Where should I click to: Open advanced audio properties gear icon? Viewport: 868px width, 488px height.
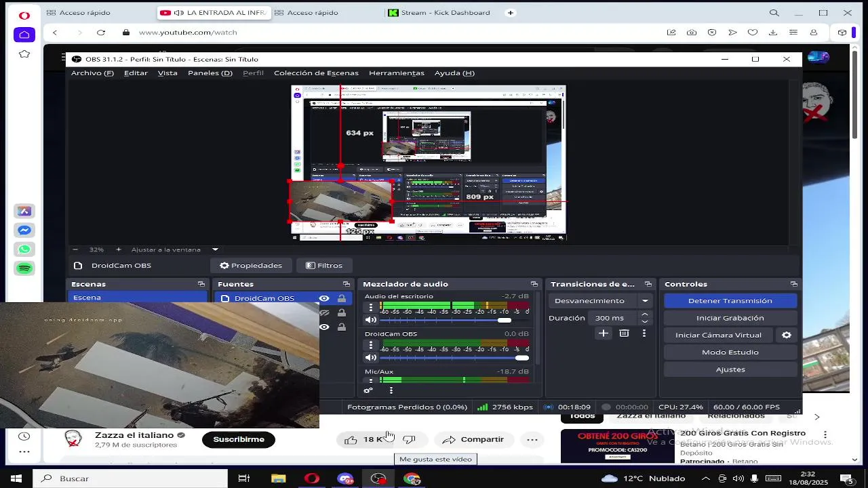(368, 390)
